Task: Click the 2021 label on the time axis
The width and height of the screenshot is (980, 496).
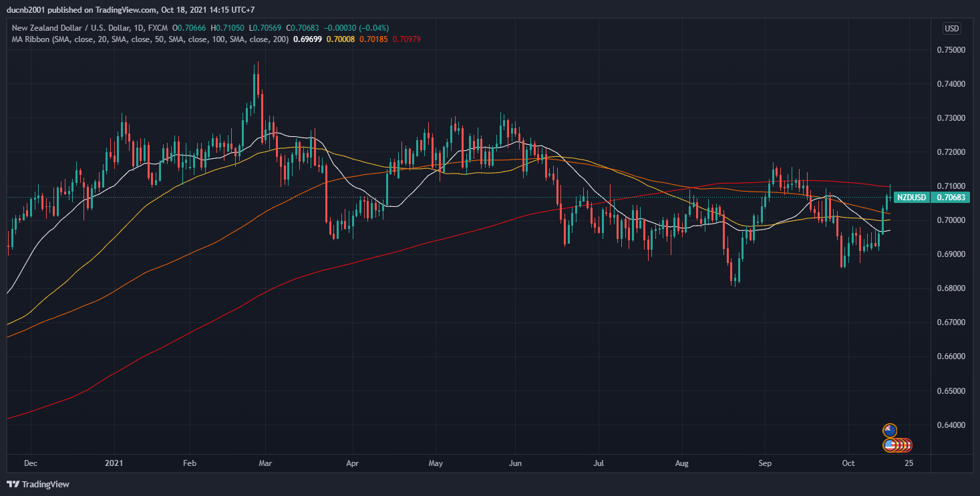Action: [114, 463]
